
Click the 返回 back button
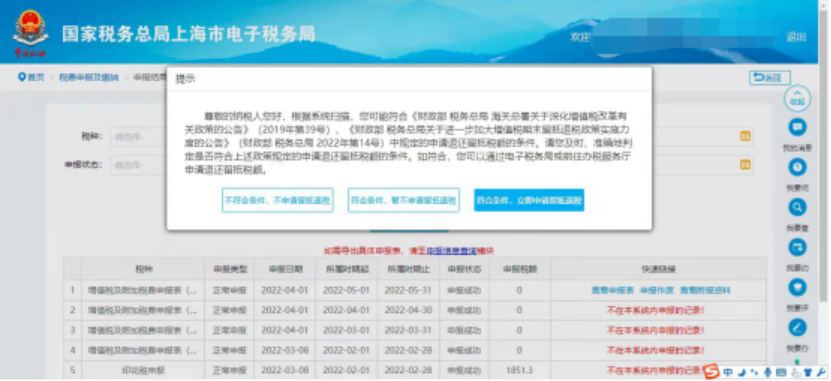pyautogui.click(x=770, y=77)
